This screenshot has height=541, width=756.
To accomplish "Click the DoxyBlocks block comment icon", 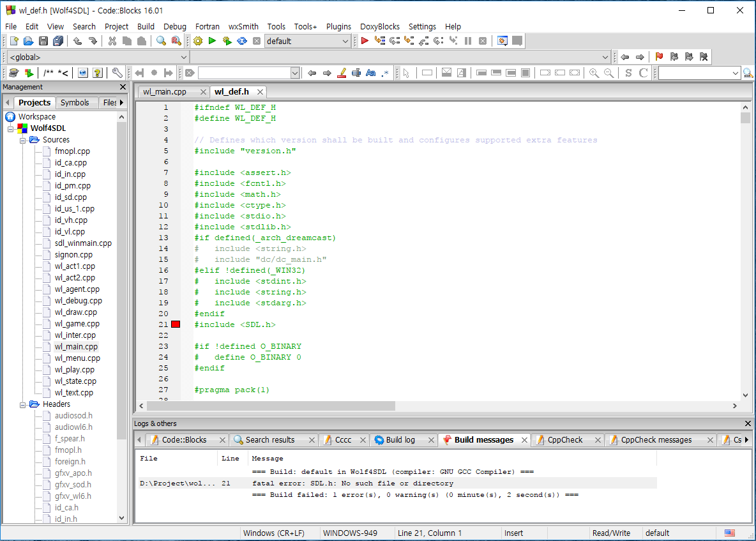I will point(49,73).
